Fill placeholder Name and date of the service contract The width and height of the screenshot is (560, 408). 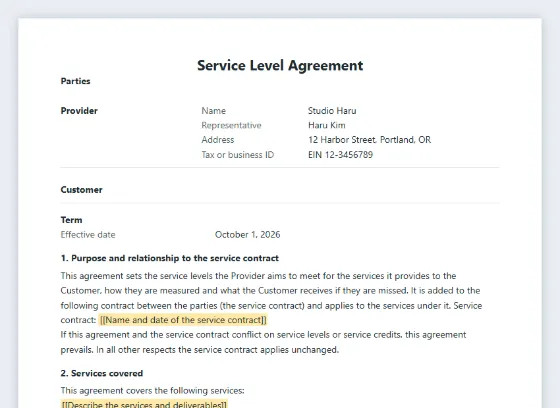pyautogui.click(x=183, y=320)
